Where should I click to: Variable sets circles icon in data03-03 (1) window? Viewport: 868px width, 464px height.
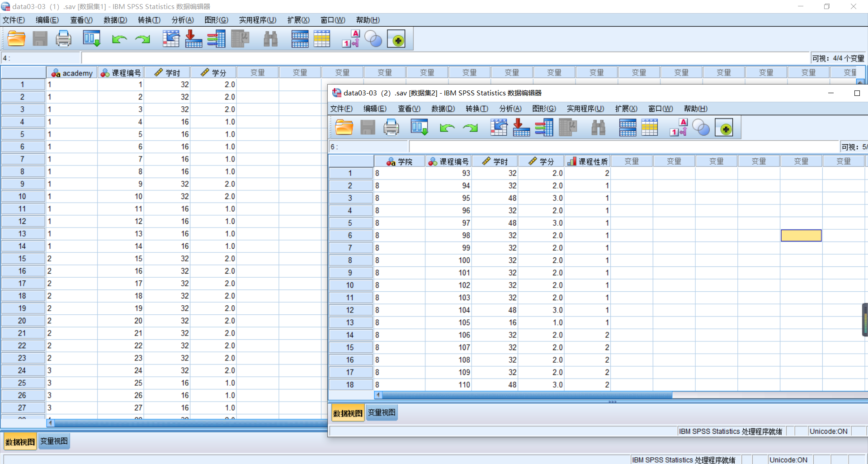[x=373, y=39]
